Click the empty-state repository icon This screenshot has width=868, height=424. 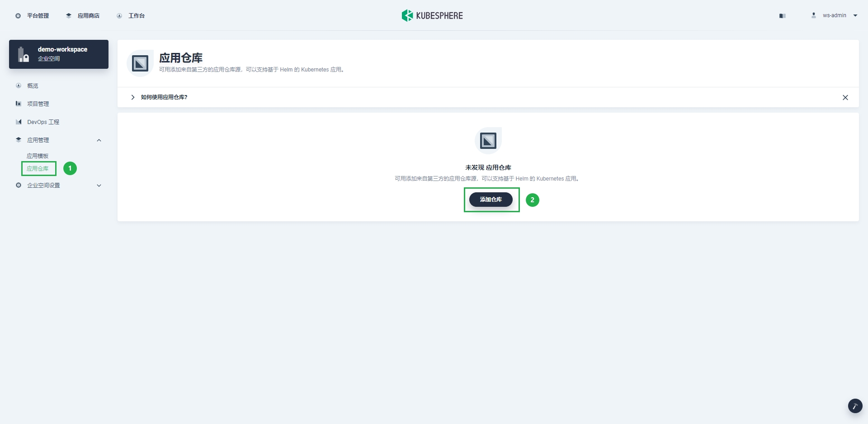[x=488, y=141]
